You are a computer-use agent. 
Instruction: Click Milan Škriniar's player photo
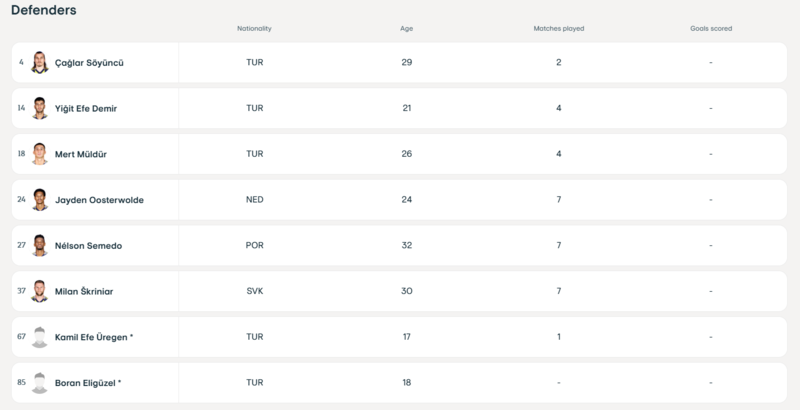(x=40, y=292)
